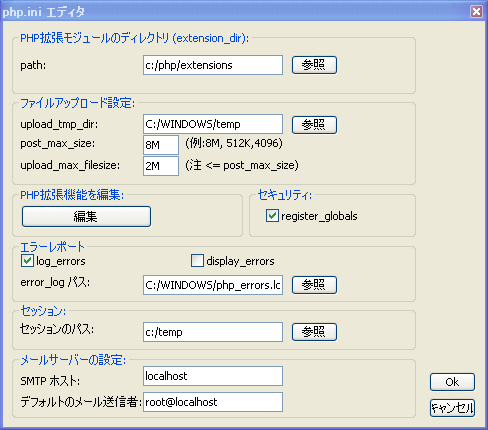
Task: Enable the display_errors checkbox
Action: (197, 261)
